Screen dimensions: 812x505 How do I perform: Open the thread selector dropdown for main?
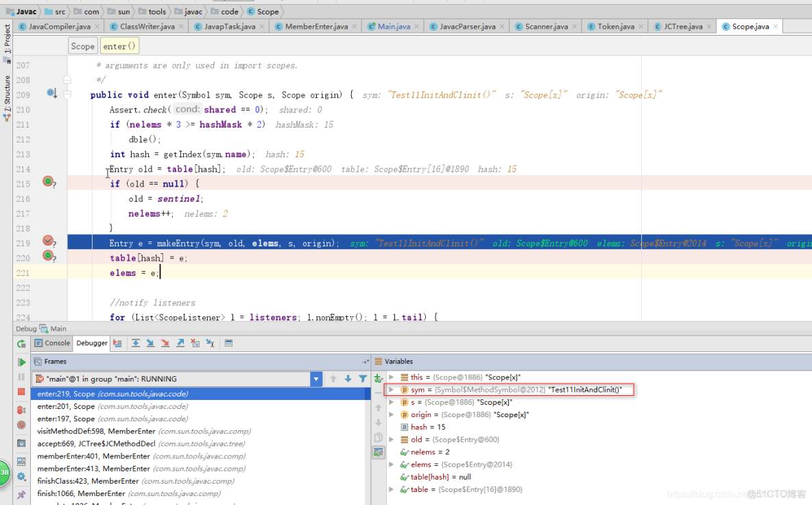(315, 379)
